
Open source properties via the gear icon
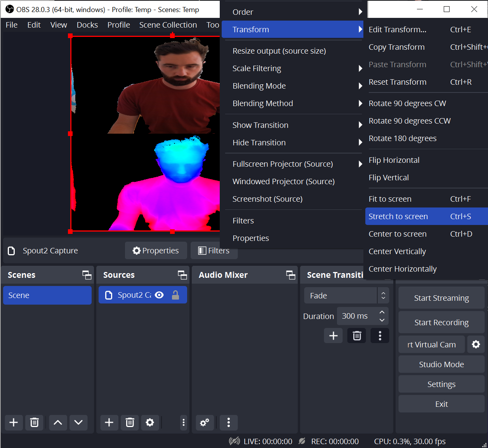click(150, 423)
